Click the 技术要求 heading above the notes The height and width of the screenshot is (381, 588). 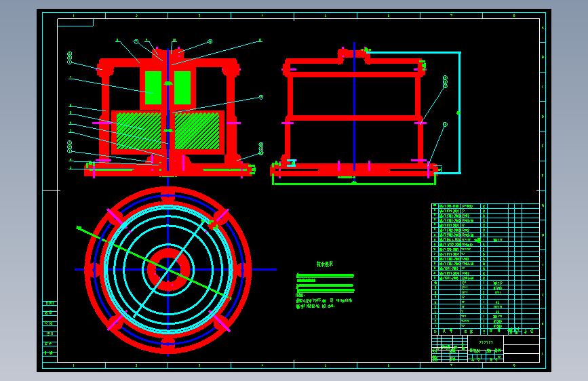pos(325,264)
